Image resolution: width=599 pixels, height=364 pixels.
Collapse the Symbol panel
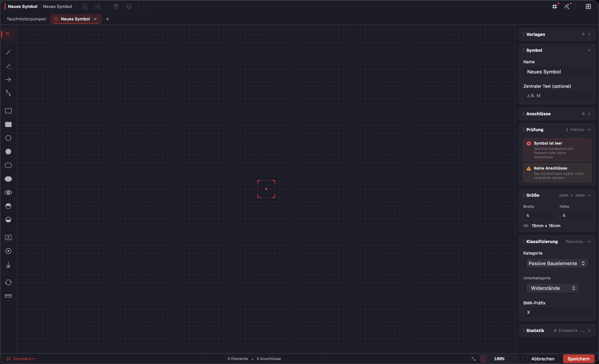coord(557,50)
